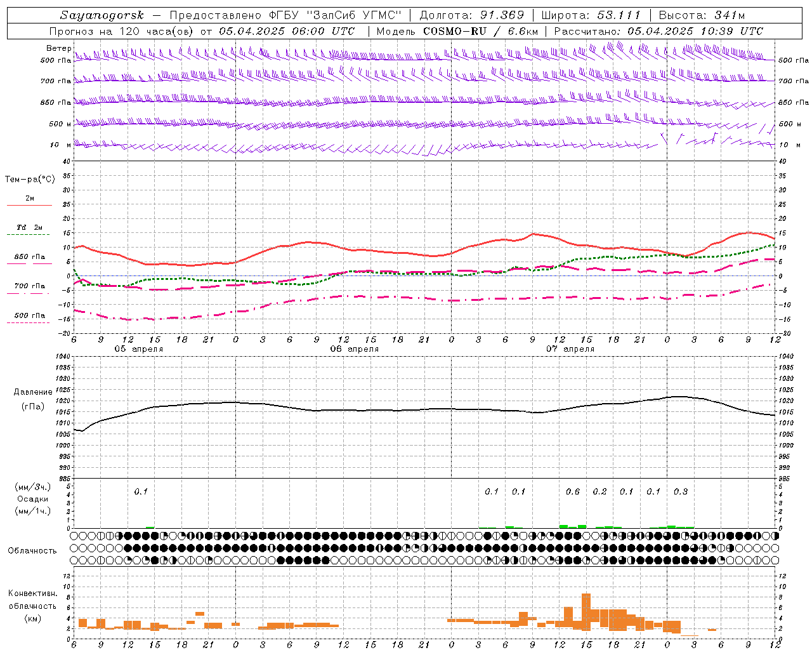Click the 0.3 precipitation amount value
The width and height of the screenshot is (812, 650).
pos(681,492)
